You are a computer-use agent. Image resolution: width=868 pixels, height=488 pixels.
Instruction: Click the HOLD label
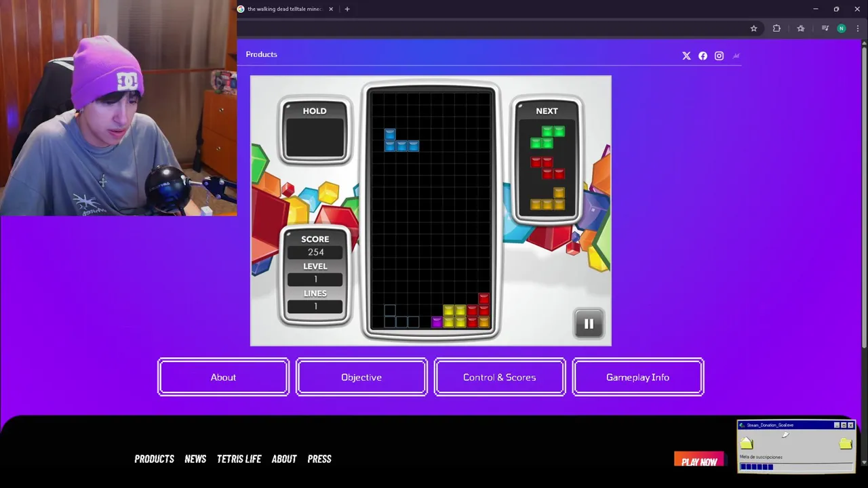click(x=315, y=111)
